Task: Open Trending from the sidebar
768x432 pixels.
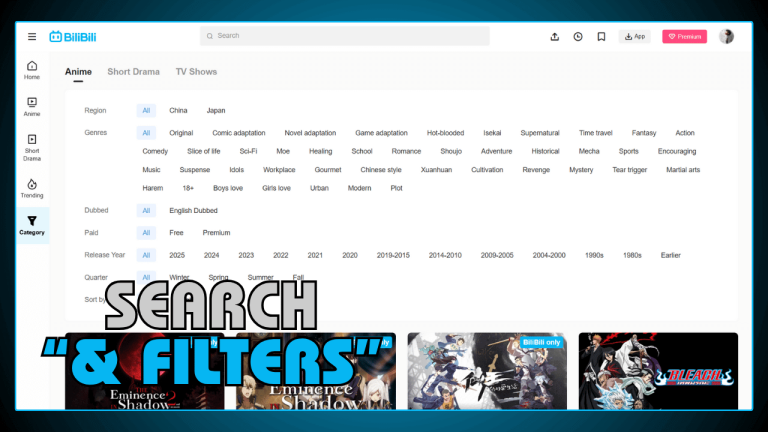Action: click(x=32, y=188)
